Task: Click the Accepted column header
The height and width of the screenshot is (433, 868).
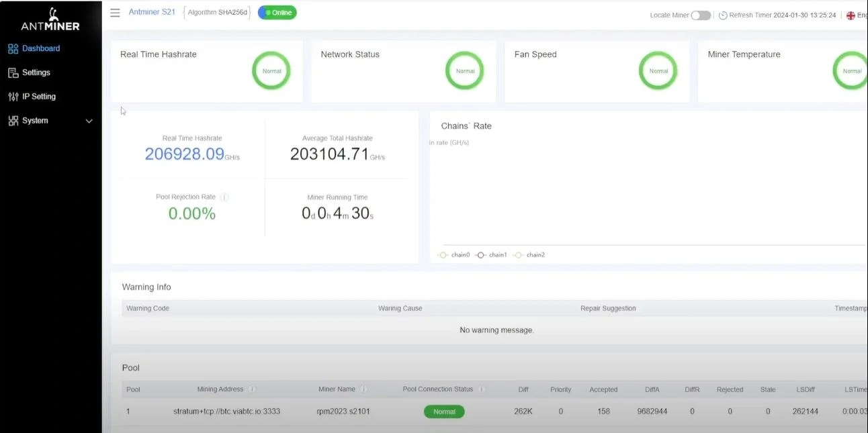Action: point(603,389)
